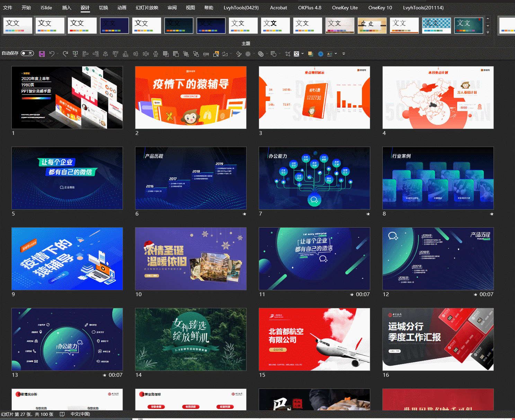Click the animation star under slide 6
515x420 pixels.
point(244,214)
